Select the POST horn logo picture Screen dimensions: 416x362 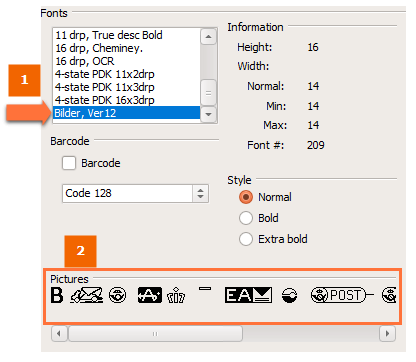pos(342,295)
